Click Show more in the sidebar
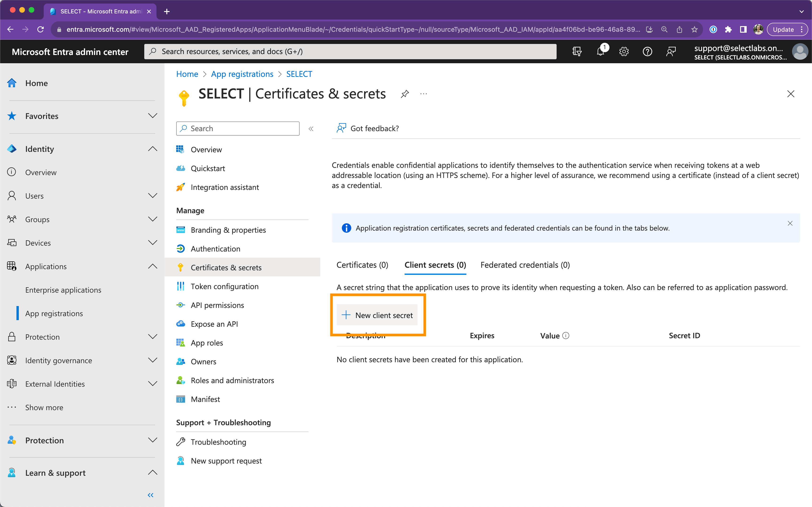This screenshot has height=507, width=812. [44, 407]
